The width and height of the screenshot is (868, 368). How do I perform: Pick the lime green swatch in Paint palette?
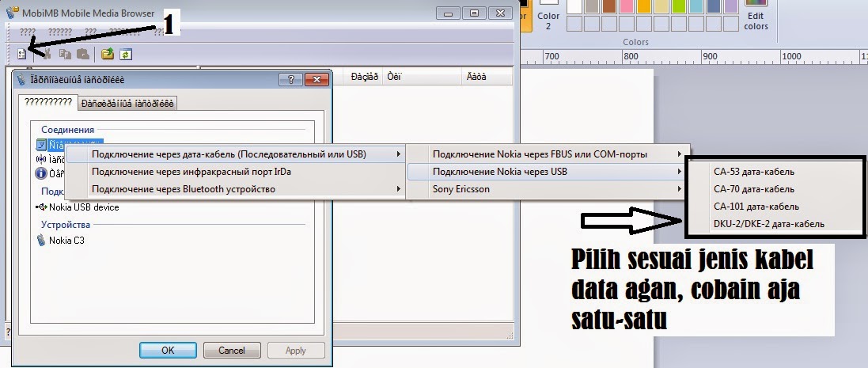pyautogui.click(x=679, y=6)
